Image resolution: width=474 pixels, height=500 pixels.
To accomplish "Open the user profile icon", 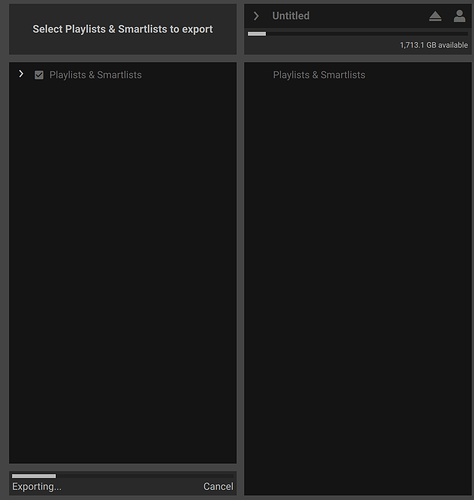I will [x=459, y=16].
